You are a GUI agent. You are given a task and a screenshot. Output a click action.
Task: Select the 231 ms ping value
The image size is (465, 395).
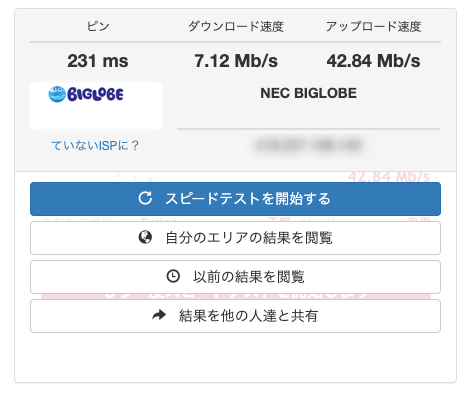tap(98, 61)
